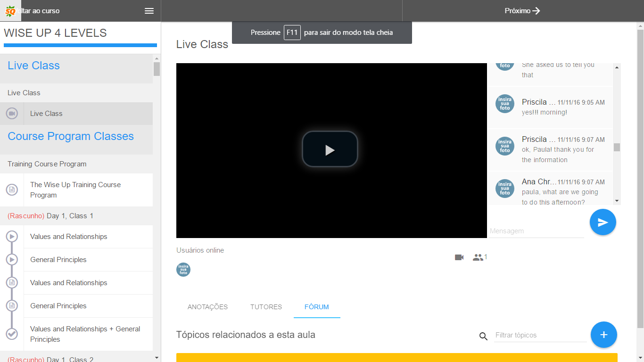Click document icon beside second General Principles

12,306
